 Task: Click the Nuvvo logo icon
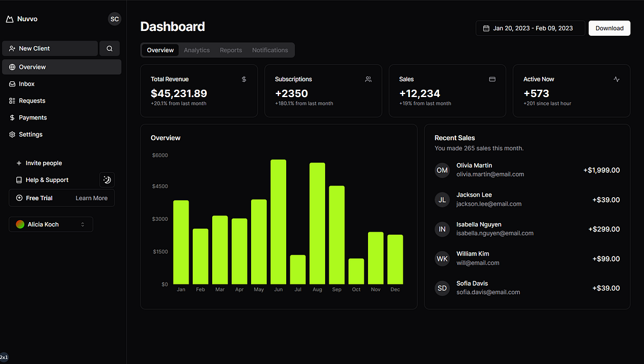10,19
